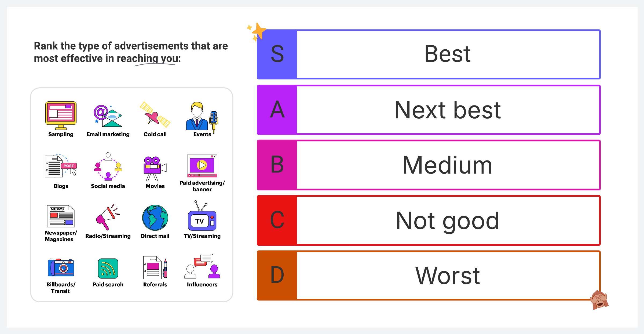Select the Events speaker icon
Image resolution: width=644 pixels, height=334 pixels.
(202, 117)
